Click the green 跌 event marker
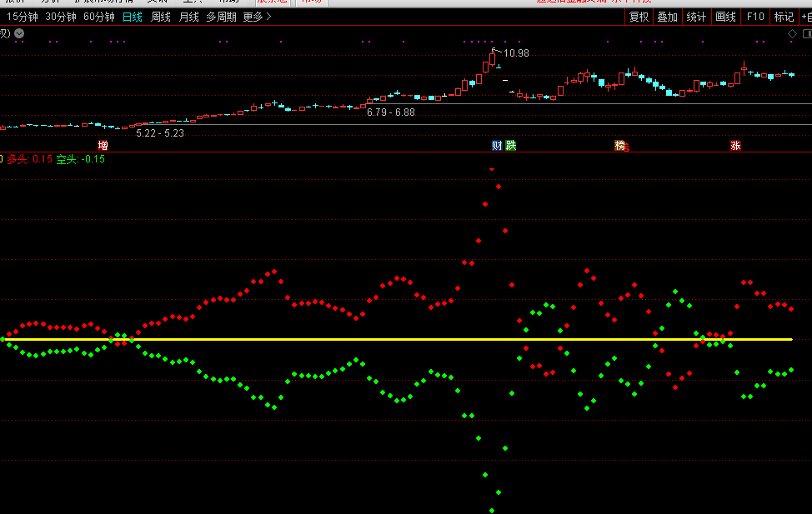This screenshot has width=812, height=514. click(x=510, y=145)
